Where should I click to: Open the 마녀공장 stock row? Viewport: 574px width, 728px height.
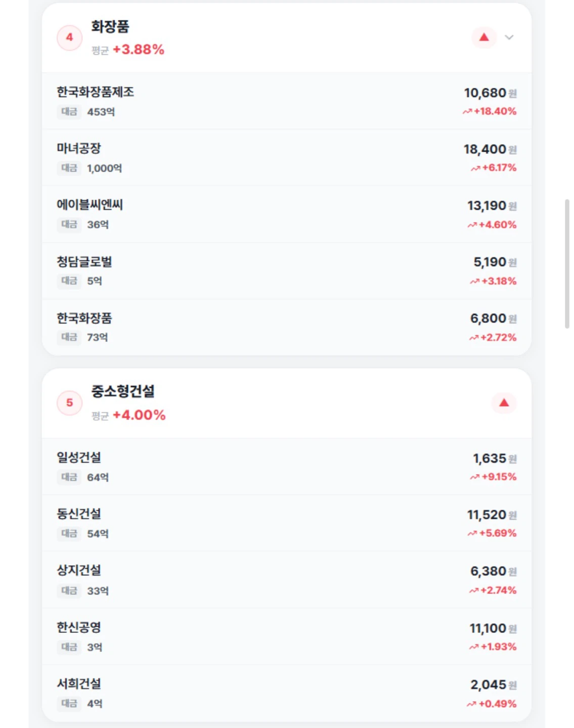(x=287, y=158)
